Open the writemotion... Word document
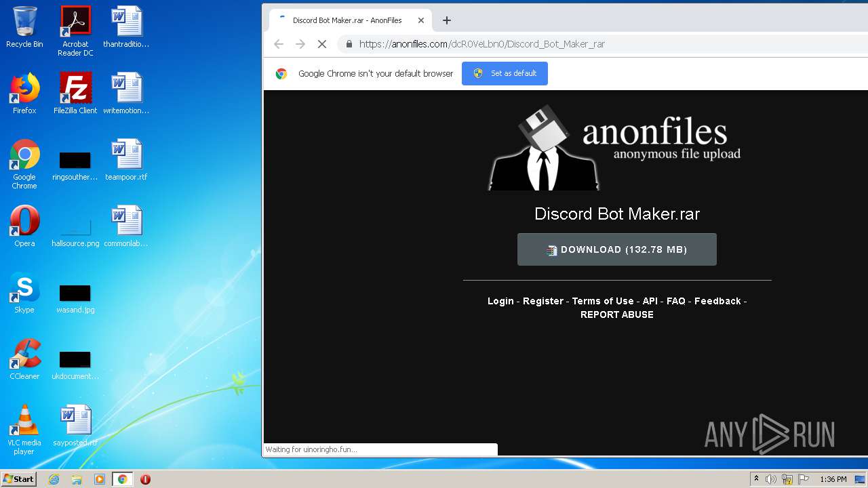The height and width of the screenshot is (488, 868). (x=126, y=94)
